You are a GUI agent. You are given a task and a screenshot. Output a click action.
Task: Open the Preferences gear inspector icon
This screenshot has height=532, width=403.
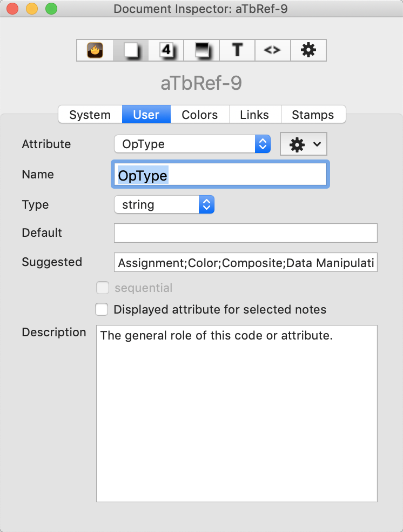[308, 50]
